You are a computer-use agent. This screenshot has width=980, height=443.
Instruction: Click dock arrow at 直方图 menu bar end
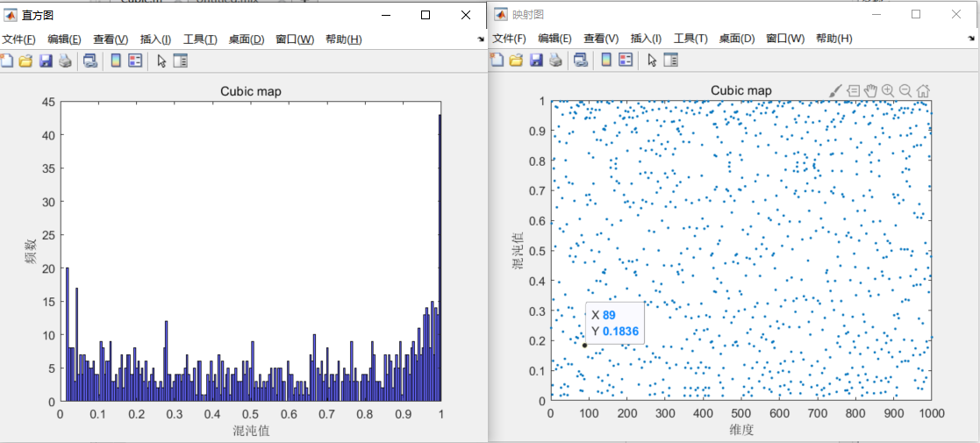[481, 39]
